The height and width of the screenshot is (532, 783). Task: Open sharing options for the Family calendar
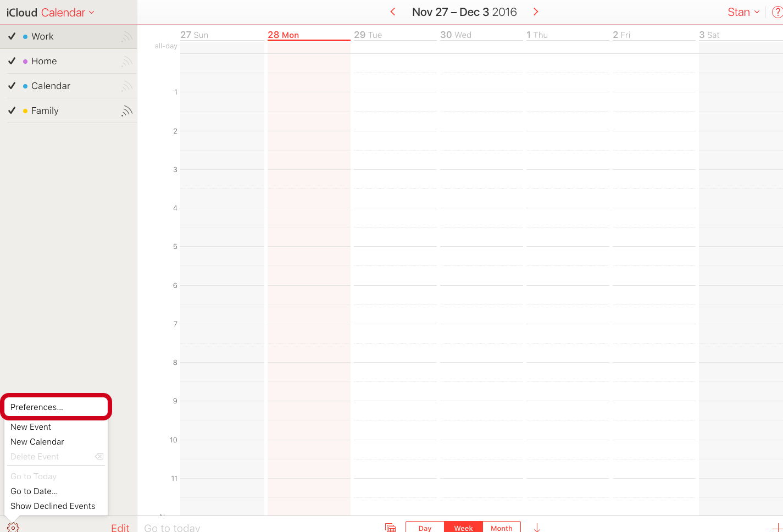[127, 110]
